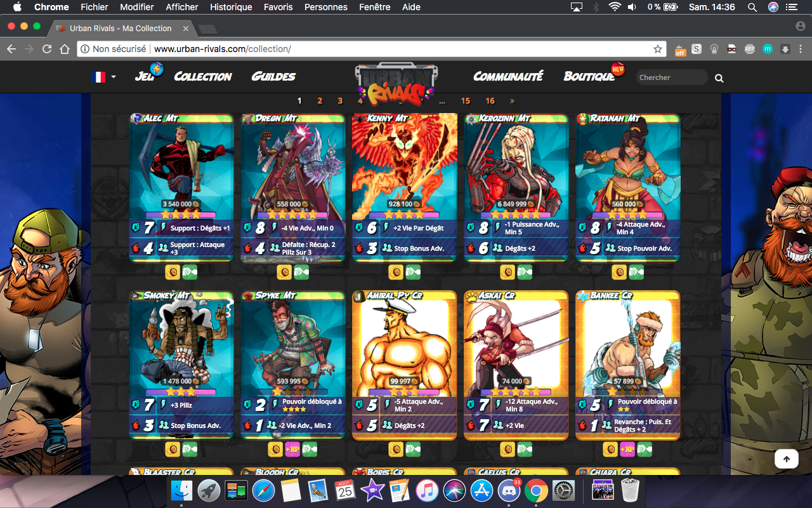Bookmark this page with the star icon
The image size is (812, 508).
(x=658, y=49)
